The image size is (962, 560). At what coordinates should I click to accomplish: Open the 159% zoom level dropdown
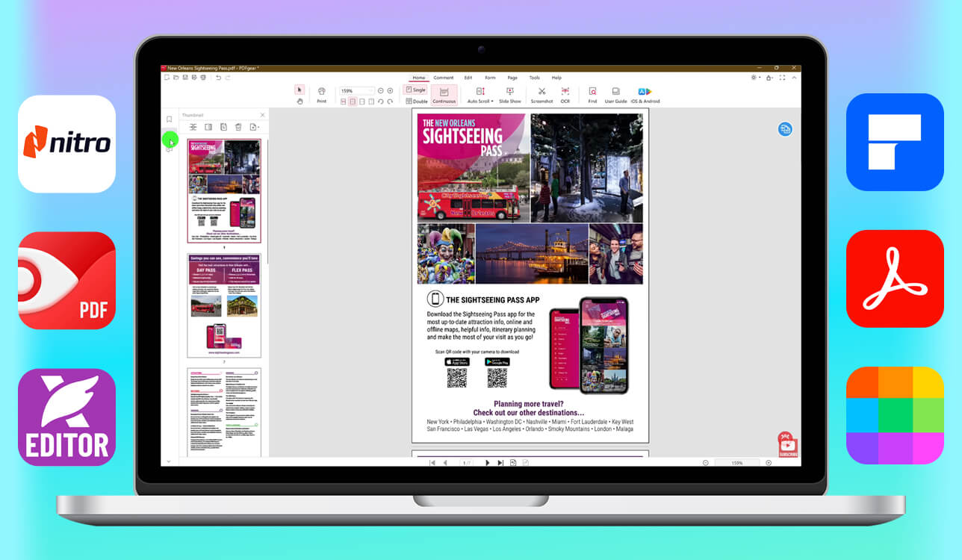[357, 90]
